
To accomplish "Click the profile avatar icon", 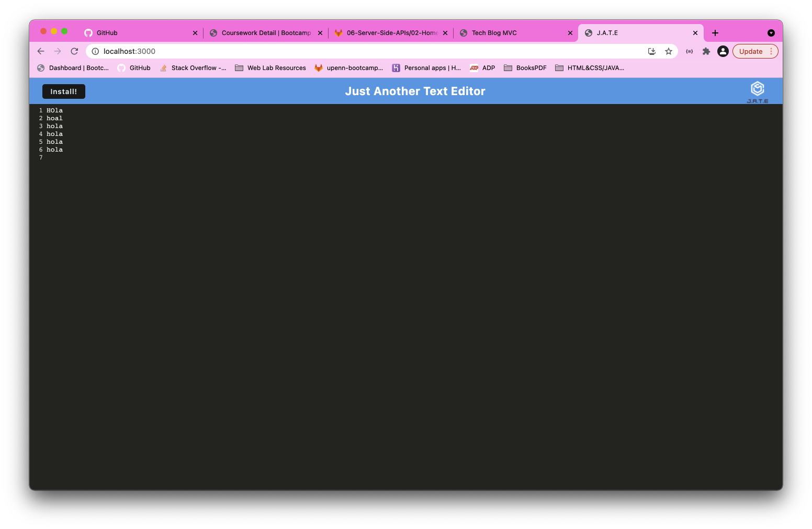I will (723, 51).
